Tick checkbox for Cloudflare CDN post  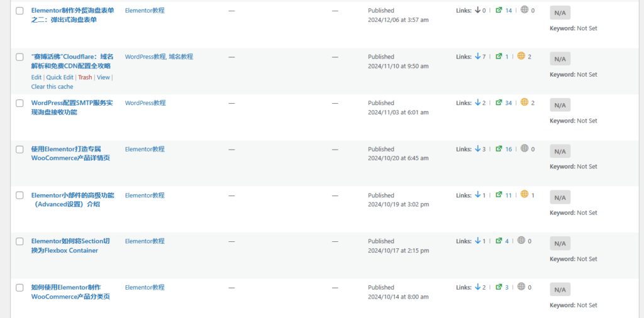19,57
